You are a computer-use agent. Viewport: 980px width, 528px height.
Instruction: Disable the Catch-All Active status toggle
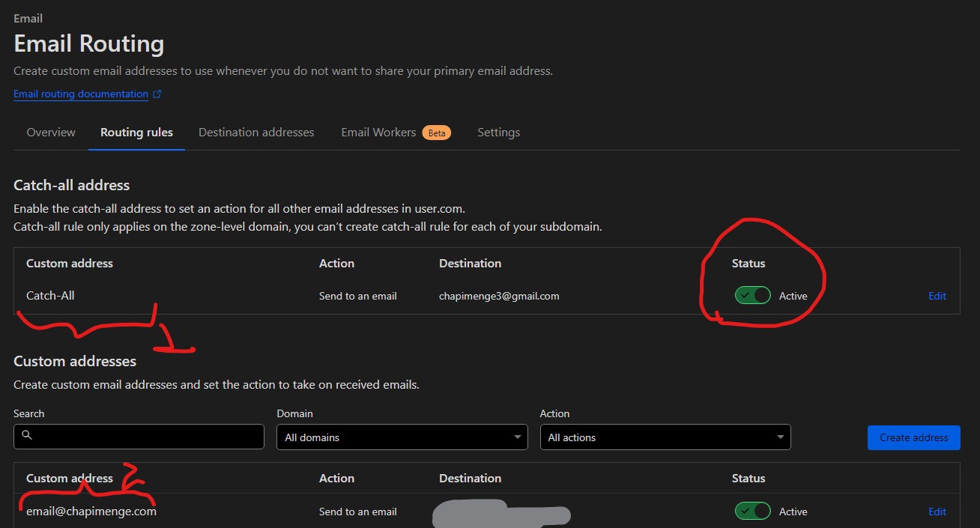tap(752, 295)
